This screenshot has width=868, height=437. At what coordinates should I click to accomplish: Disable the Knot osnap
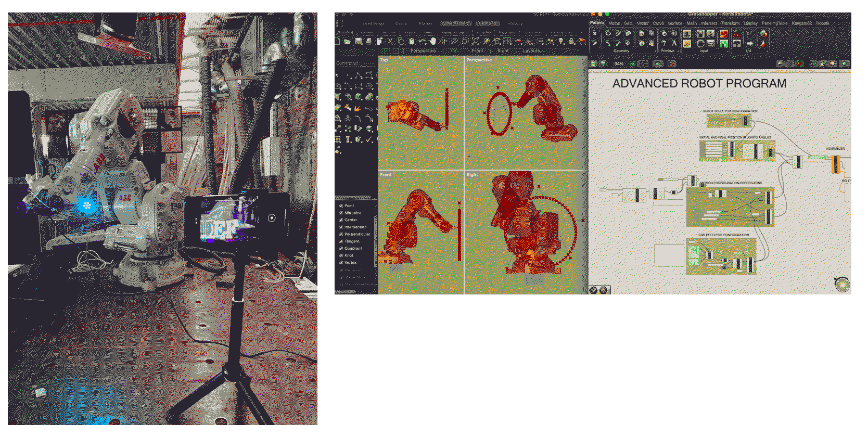[341, 255]
